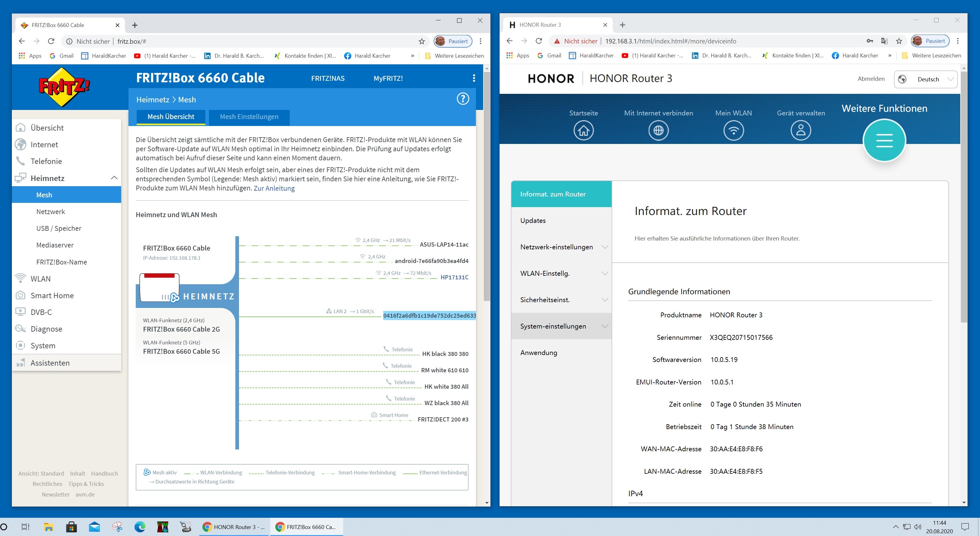This screenshot has height=536, width=980.
Task: Open Mit Internet verbinden globe icon
Action: coord(658,131)
